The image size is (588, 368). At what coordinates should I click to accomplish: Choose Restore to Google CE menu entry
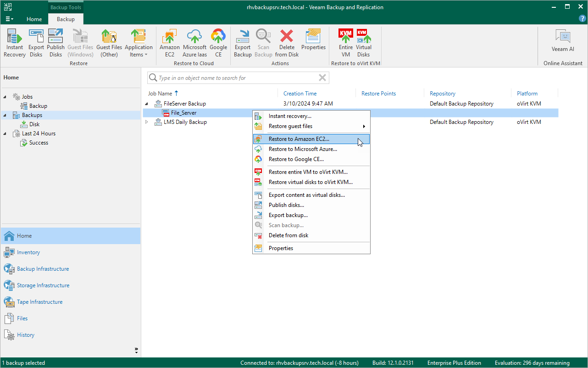[x=311, y=159]
